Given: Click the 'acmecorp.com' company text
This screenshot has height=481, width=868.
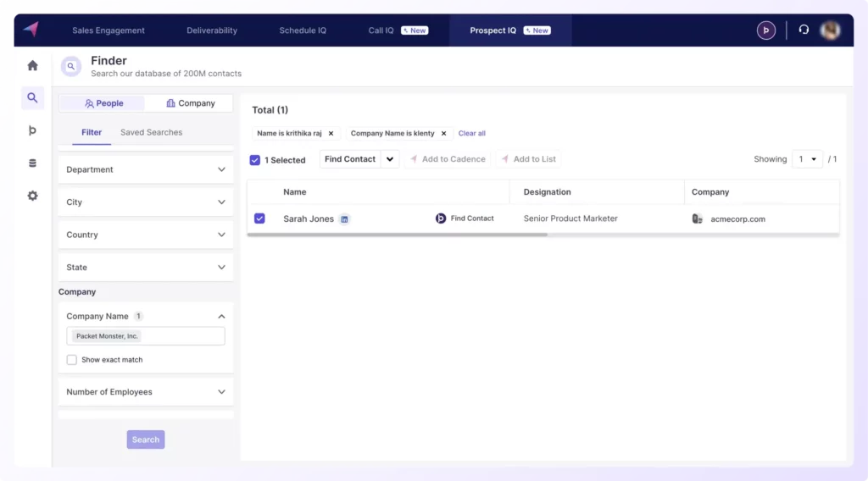Looking at the screenshot, I should pyautogui.click(x=737, y=219).
